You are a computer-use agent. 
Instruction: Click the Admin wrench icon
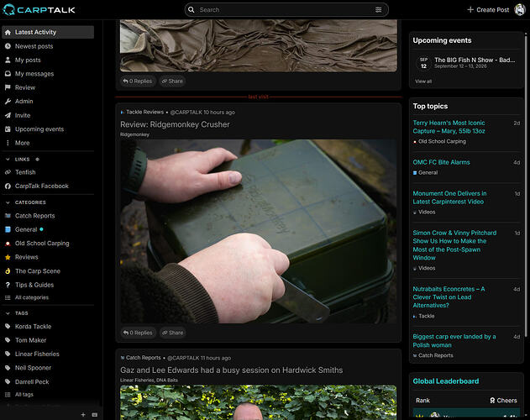click(8, 102)
